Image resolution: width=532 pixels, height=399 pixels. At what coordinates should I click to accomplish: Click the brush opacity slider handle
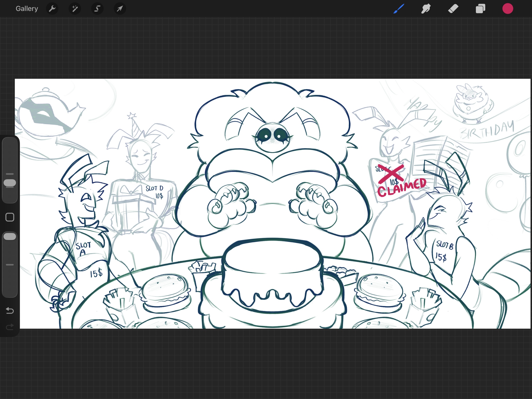click(10, 237)
